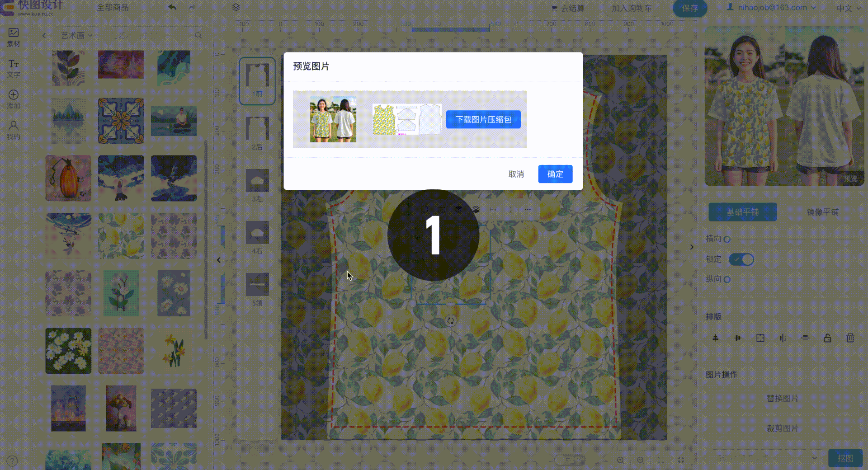This screenshot has height=470, width=868.
Task: Click the search icon in materials panel
Action: point(198,35)
